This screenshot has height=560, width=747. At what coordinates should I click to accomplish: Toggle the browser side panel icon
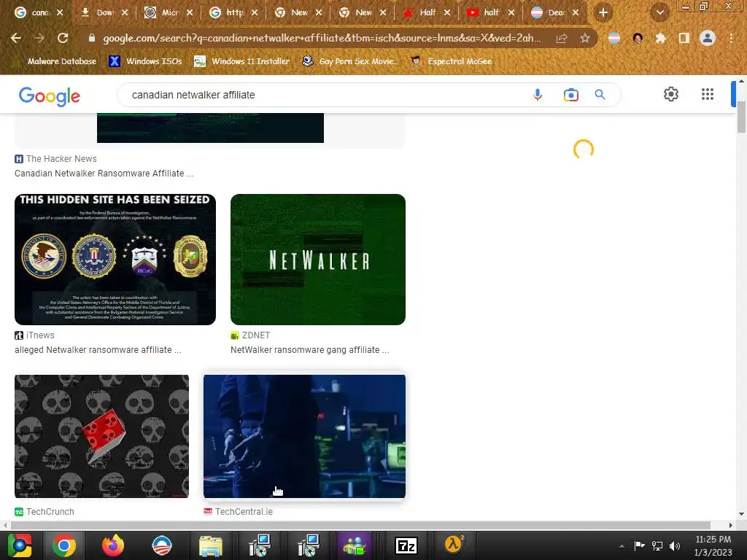[x=684, y=38]
